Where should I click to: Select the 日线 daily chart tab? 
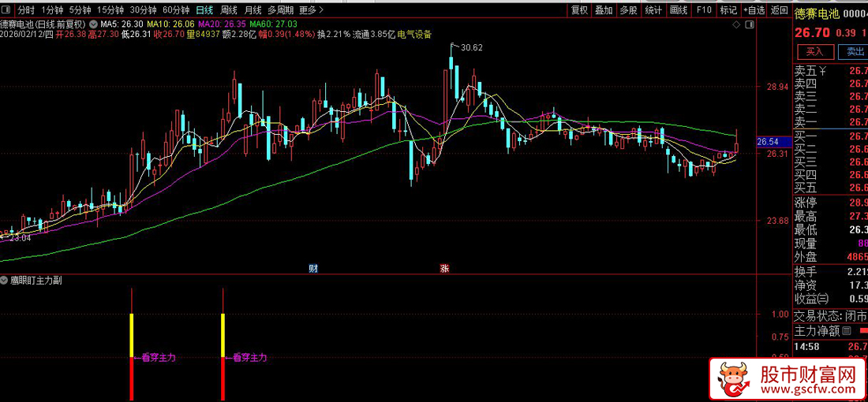pos(204,10)
